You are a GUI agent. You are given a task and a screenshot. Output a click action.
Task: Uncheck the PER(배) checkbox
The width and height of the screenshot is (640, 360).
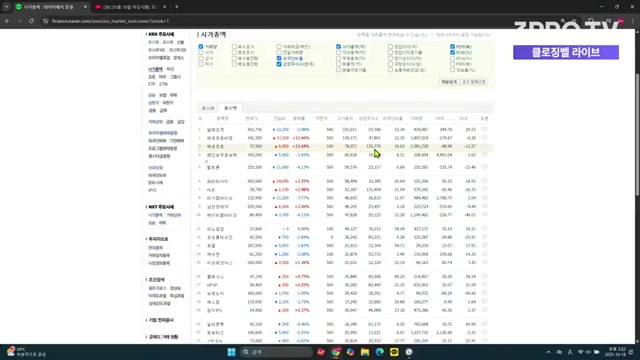point(452,47)
